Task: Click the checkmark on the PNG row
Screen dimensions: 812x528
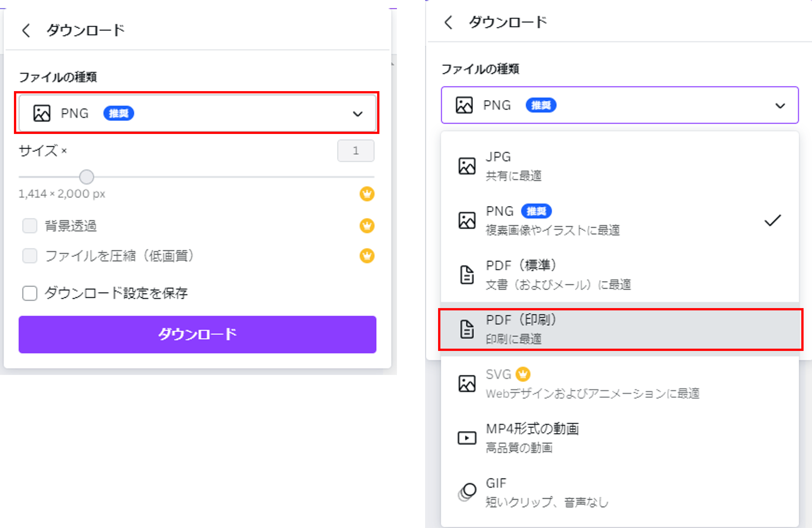Action: point(772,221)
